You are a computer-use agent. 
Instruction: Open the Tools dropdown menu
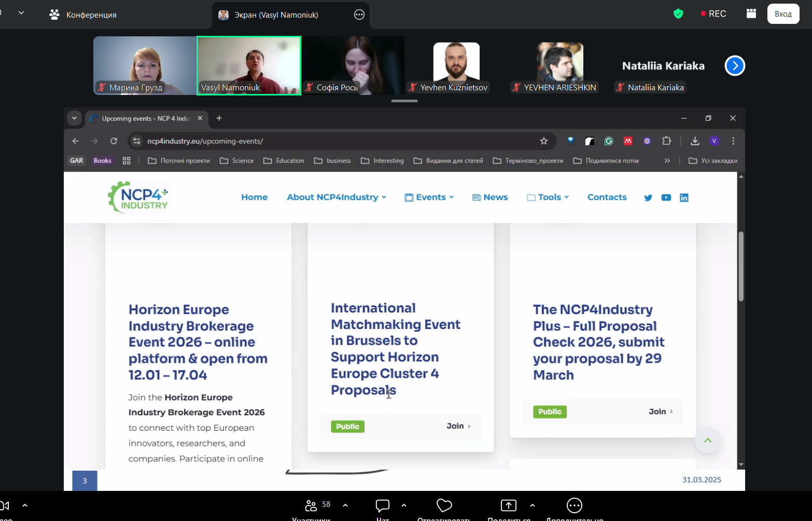548,197
